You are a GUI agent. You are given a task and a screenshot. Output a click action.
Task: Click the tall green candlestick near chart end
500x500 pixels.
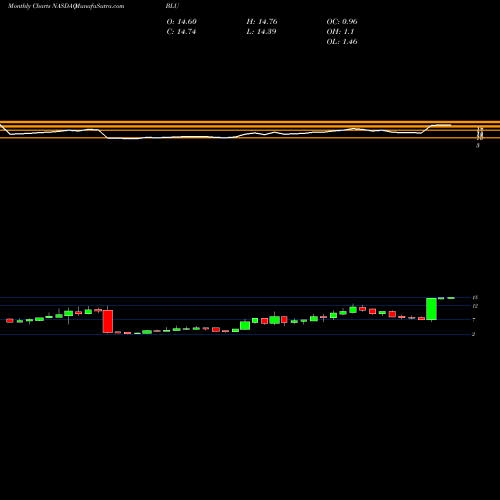(x=431, y=309)
